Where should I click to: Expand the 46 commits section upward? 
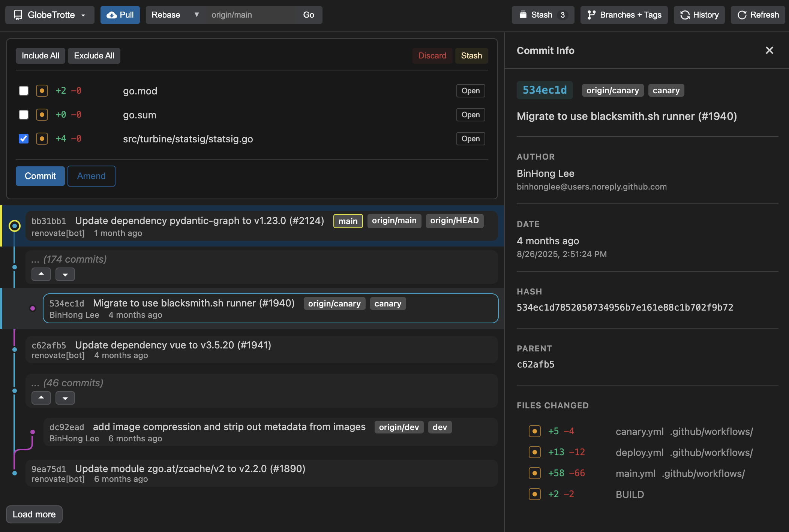[x=41, y=398]
